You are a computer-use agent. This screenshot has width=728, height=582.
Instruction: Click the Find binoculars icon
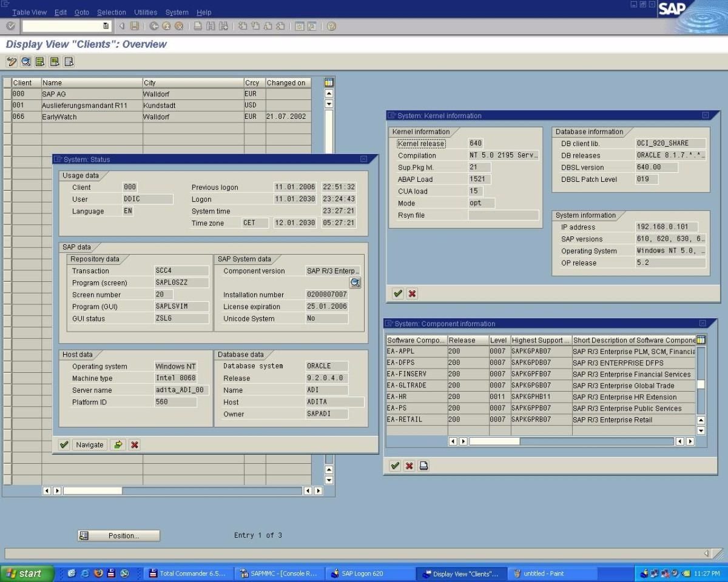click(211, 26)
